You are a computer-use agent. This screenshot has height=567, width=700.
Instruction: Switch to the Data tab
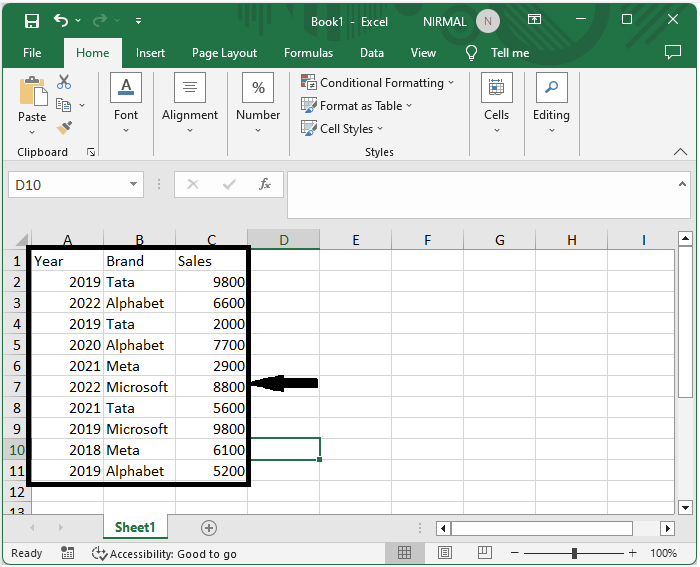click(x=372, y=53)
